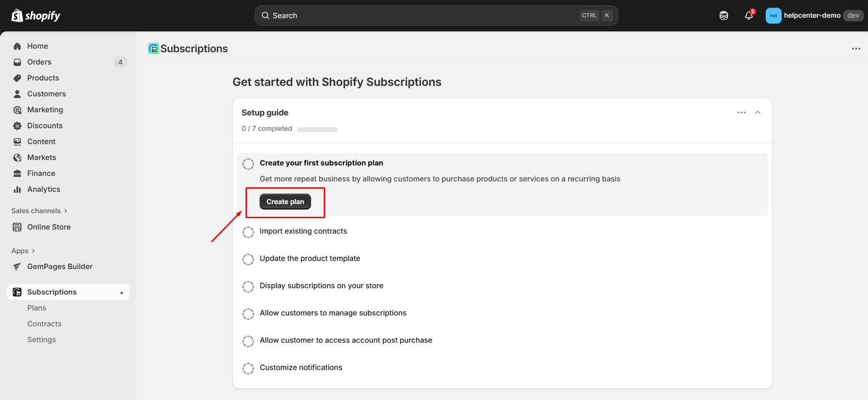Click the Create plan button
This screenshot has width=868, height=400.
285,201
